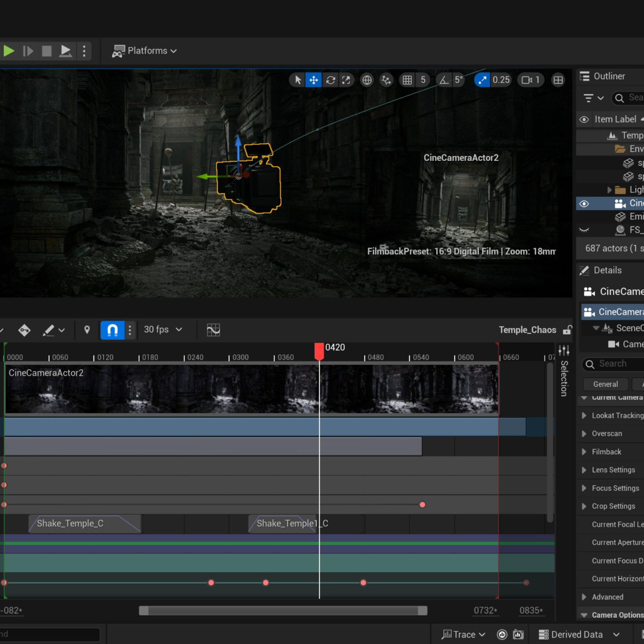Expand the Lens Settings section
Viewport: 644px width, 644px height.
coord(584,470)
